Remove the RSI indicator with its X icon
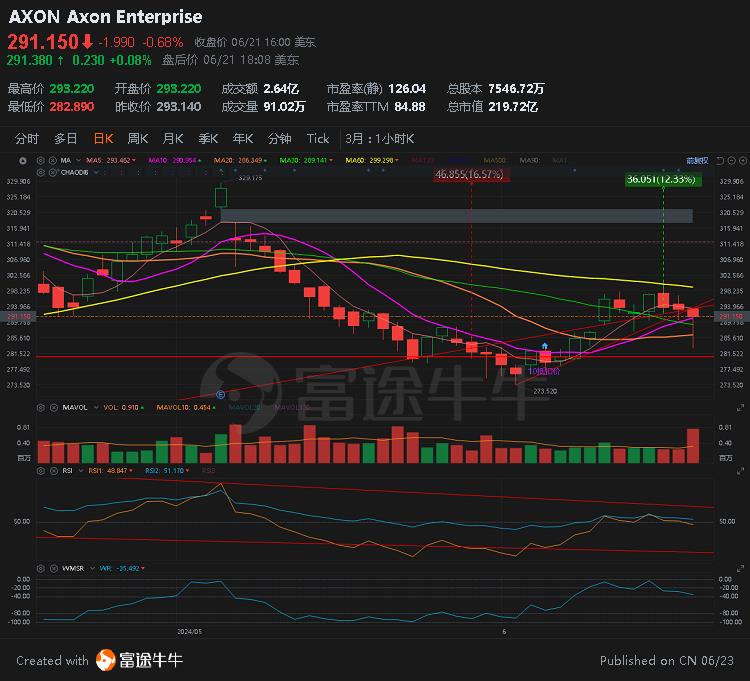Screen dimensions: 750x681 click(x=54, y=471)
